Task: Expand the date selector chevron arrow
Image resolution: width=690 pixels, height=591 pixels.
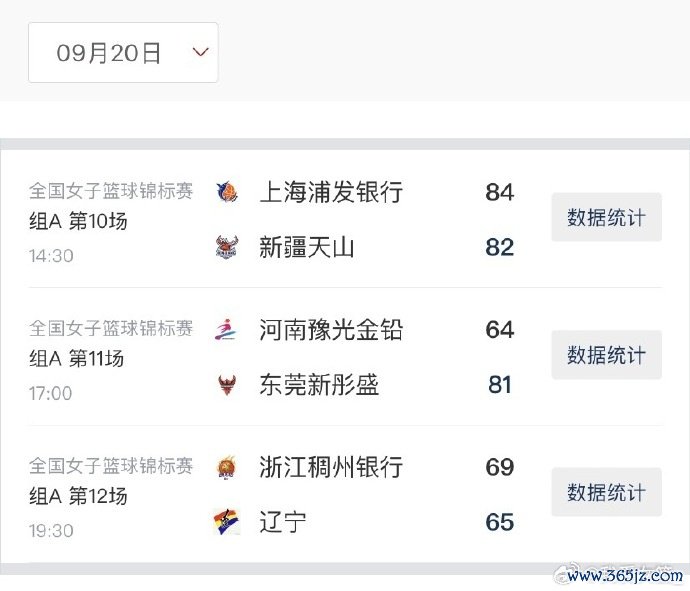Action: 200,52
